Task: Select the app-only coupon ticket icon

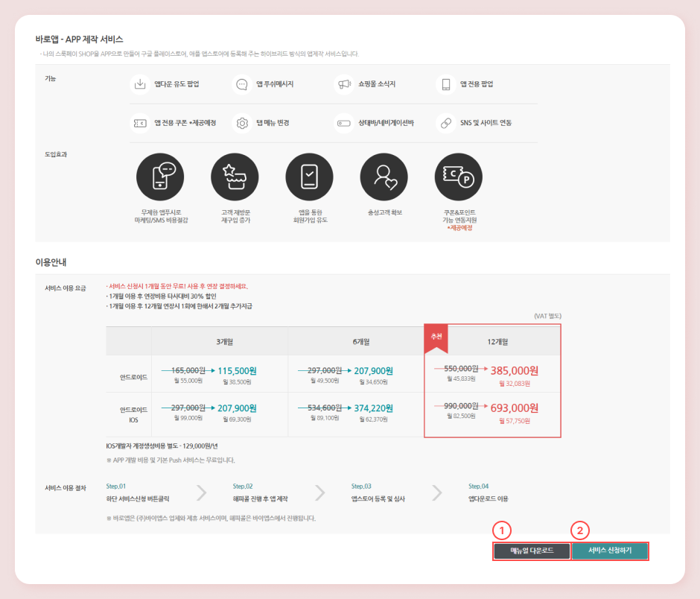Action: (x=139, y=123)
